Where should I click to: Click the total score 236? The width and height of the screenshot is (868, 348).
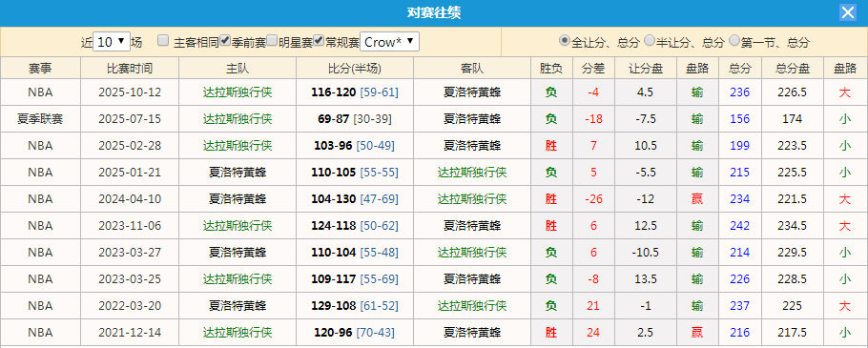click(x=739, y=92)
